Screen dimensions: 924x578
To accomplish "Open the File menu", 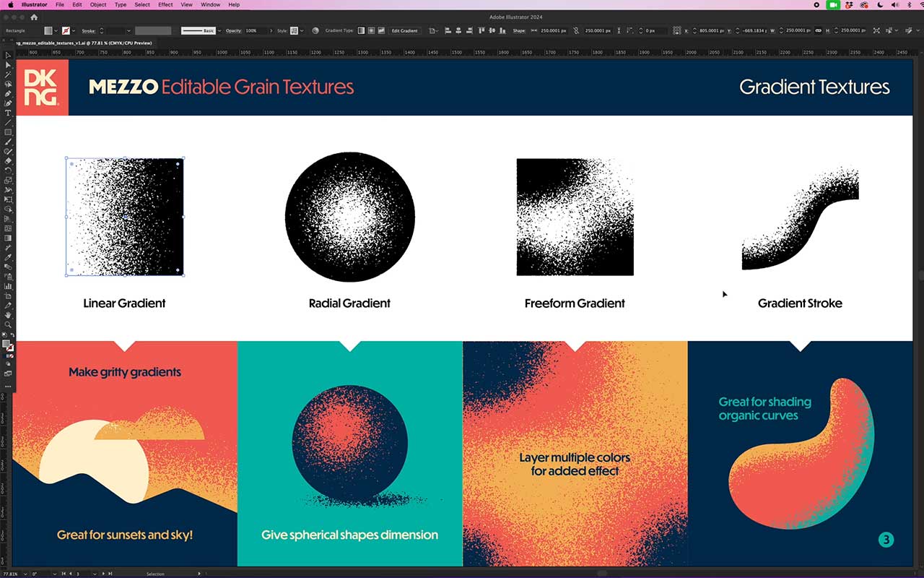I will pos(60,4).
